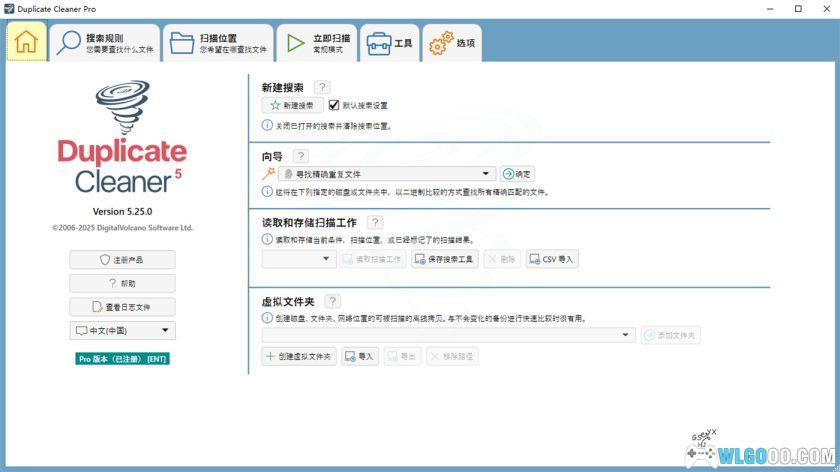The image size is (840, 472).
Task: Click the Version 5.25.0 text
Action: 122,212
